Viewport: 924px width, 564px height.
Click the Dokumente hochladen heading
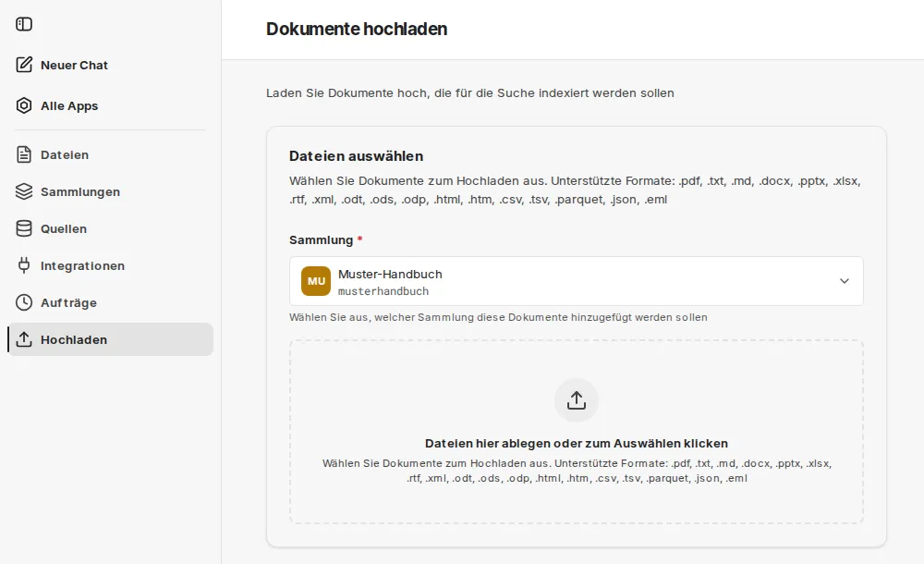point(357,29)
